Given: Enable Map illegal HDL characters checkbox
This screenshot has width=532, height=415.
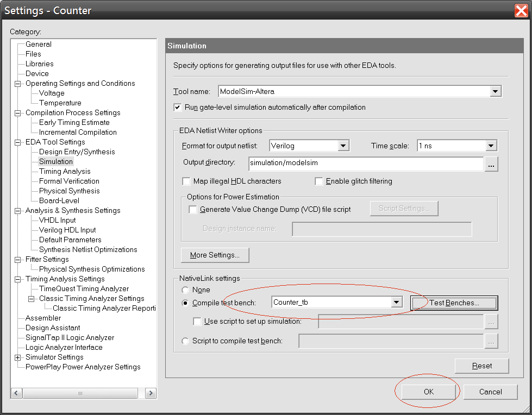Looking at the screenshot, I should pos(186,181).
